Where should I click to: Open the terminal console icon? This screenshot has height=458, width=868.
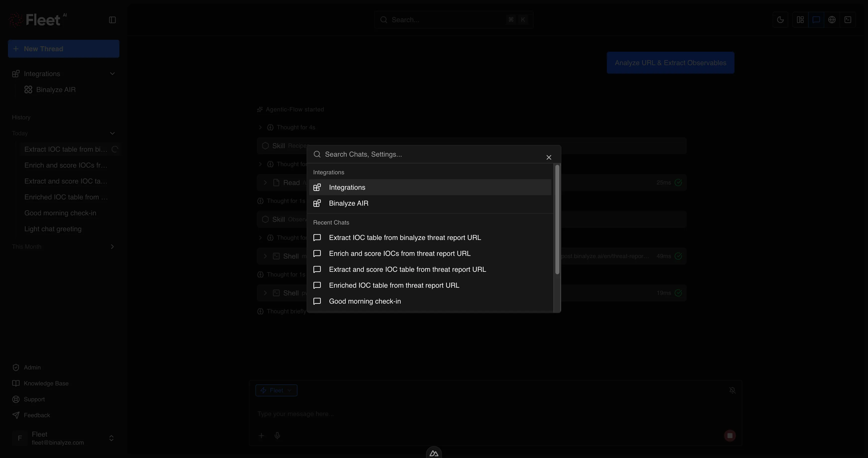coord(848,20)
